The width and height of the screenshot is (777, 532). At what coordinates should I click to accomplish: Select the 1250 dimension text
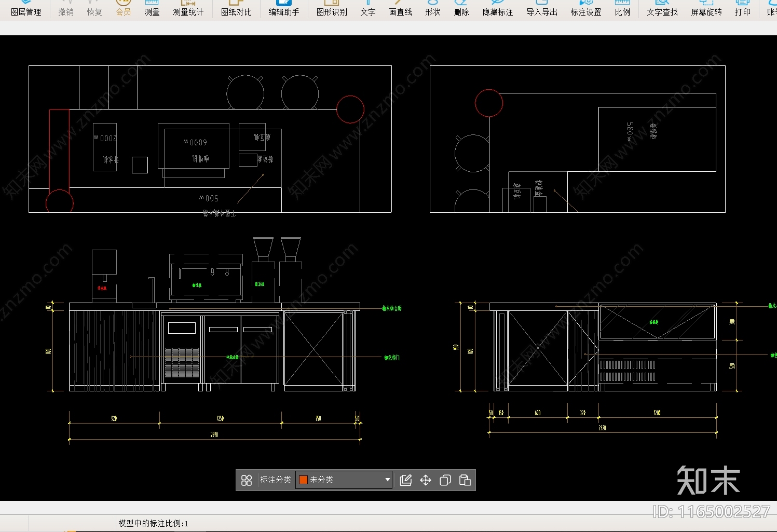221,418
